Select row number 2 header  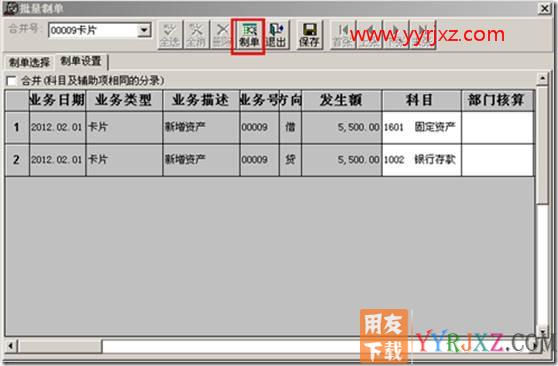17,160
